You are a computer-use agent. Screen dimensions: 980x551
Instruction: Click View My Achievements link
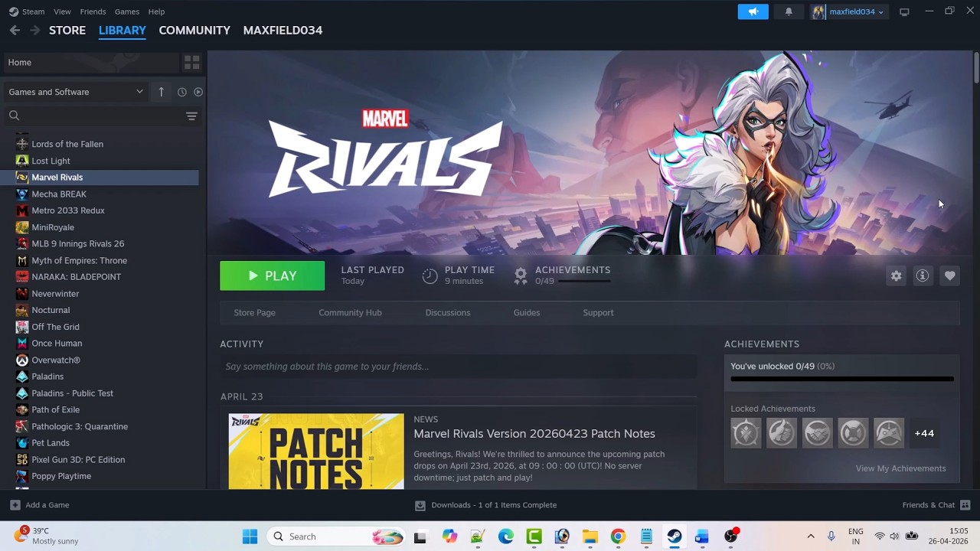click(x=900, y=468)
